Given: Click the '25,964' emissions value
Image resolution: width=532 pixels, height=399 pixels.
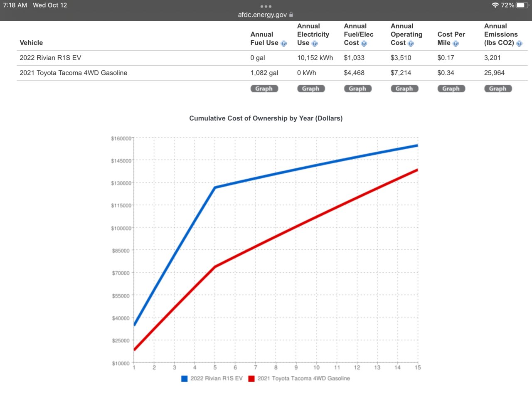Looking at the screenshot, I should 494,73.
